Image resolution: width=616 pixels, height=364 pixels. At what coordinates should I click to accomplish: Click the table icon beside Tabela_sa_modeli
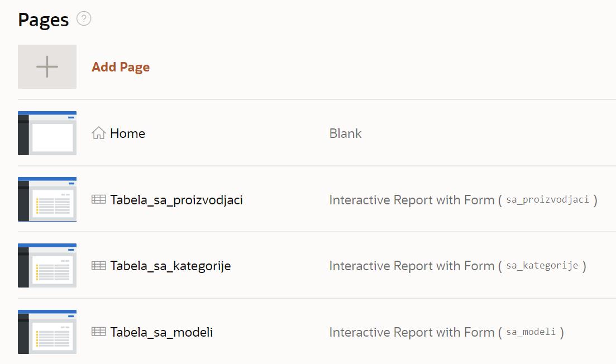click(x=99, y=332)
